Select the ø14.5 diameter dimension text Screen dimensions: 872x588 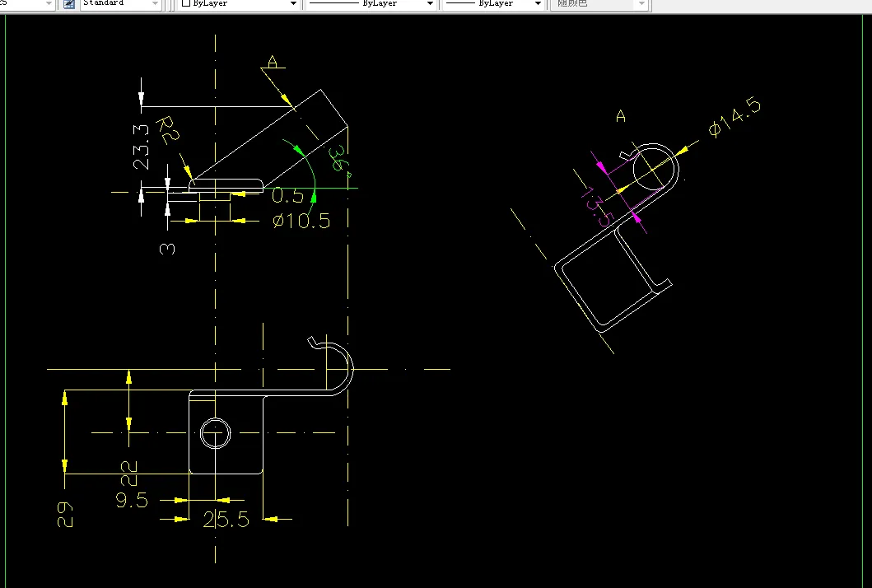click(734, 117)
